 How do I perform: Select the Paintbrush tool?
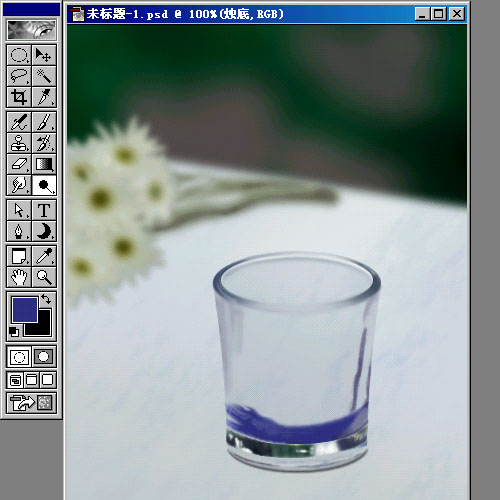[44, 122]
